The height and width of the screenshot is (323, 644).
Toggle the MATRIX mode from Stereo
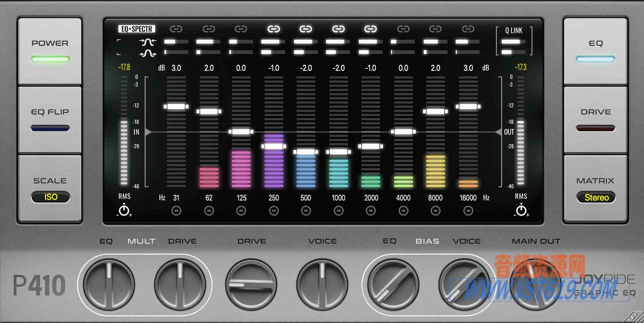pyautogui.click(x=597, y=197)
